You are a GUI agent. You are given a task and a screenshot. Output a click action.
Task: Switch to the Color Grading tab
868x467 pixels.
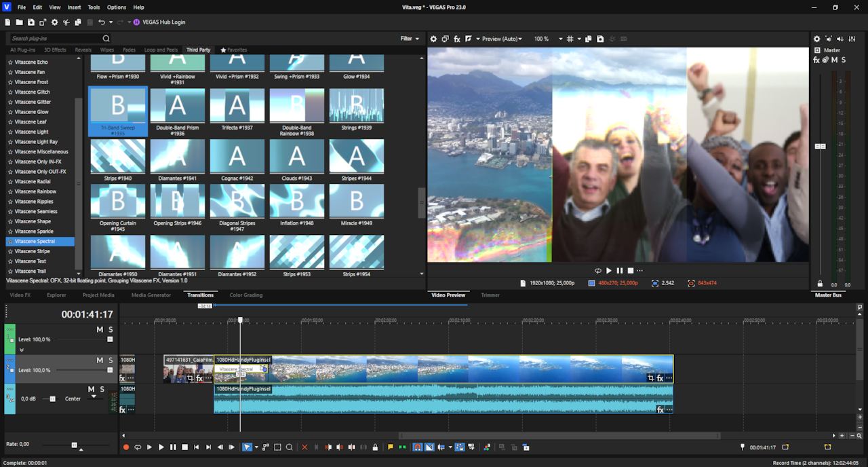pos(245,295)
